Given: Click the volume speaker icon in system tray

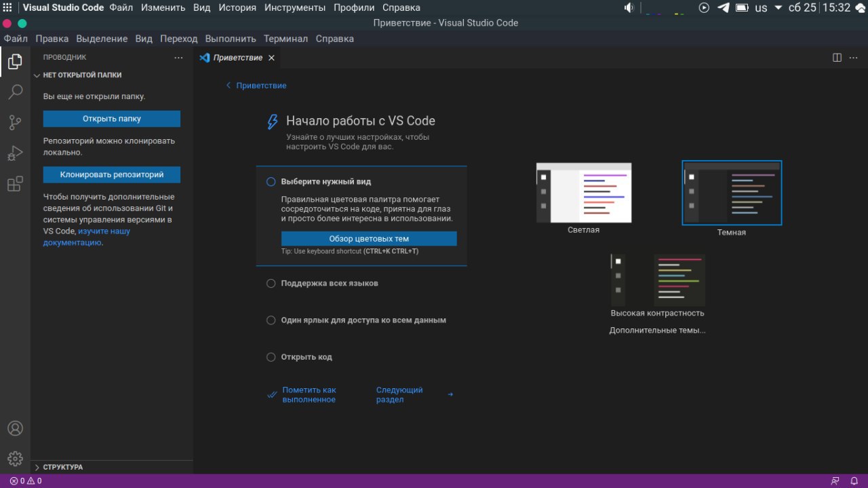Looking at the screenshot, I should click(x=629, y=7).
